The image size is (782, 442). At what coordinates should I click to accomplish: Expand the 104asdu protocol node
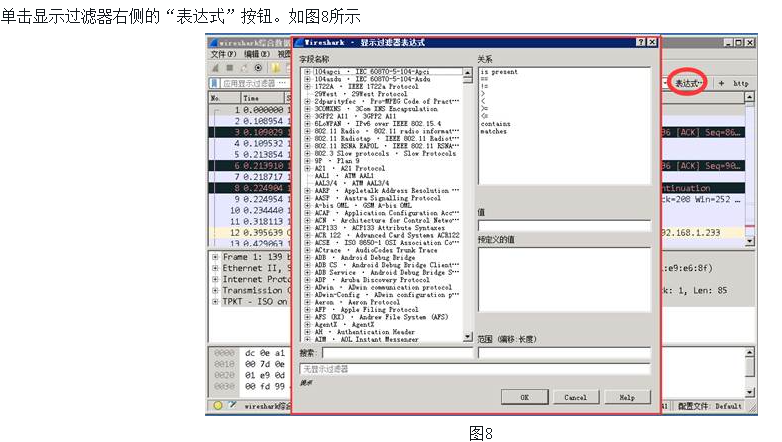tap(308, 79)
